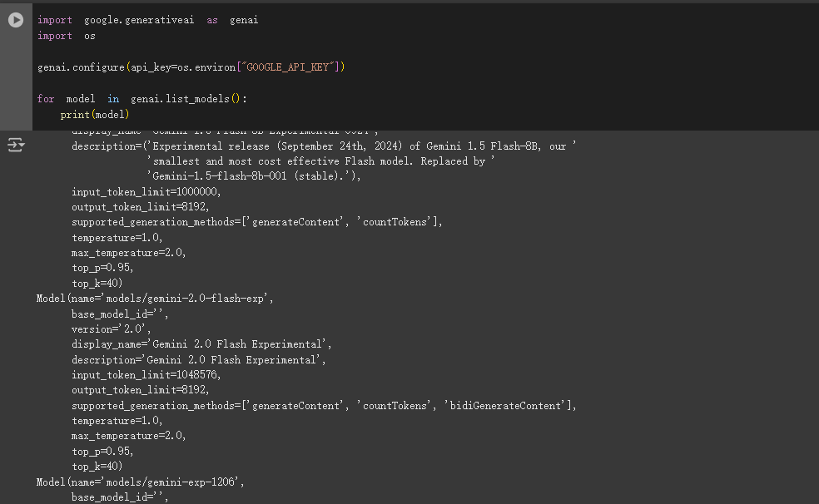This screenshot has width=819, height=504.
Task: Click description='Gemini 2.0 Flash Experimental' line
Action: [198, 360]
